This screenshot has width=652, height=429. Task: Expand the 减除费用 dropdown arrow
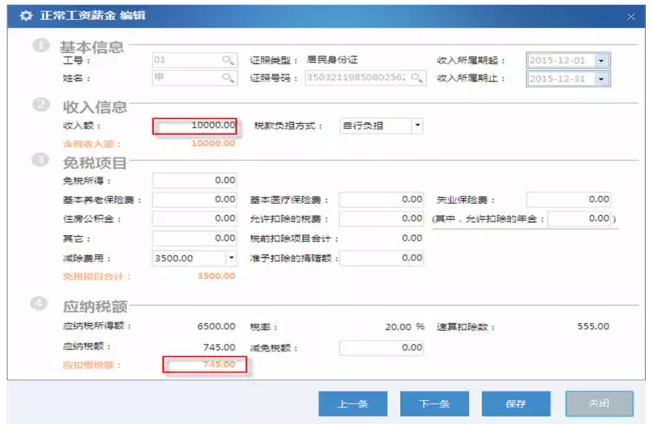[231, 258]
